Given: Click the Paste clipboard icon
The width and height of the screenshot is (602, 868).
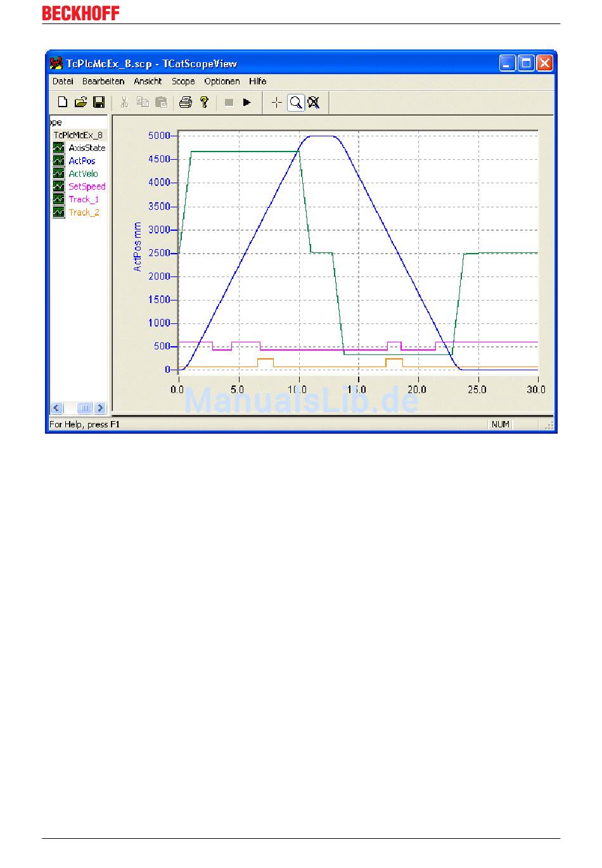Looking at the screenshot, I should point(161,102).
